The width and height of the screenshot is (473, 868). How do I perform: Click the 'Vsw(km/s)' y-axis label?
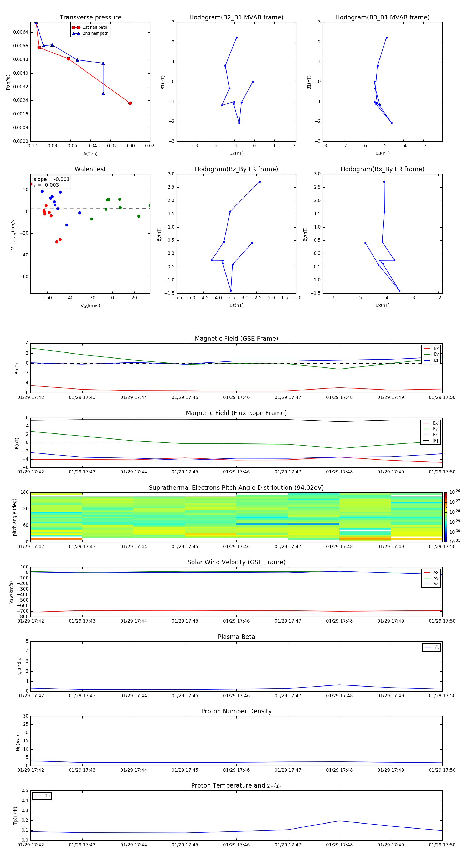coord(11,592)
